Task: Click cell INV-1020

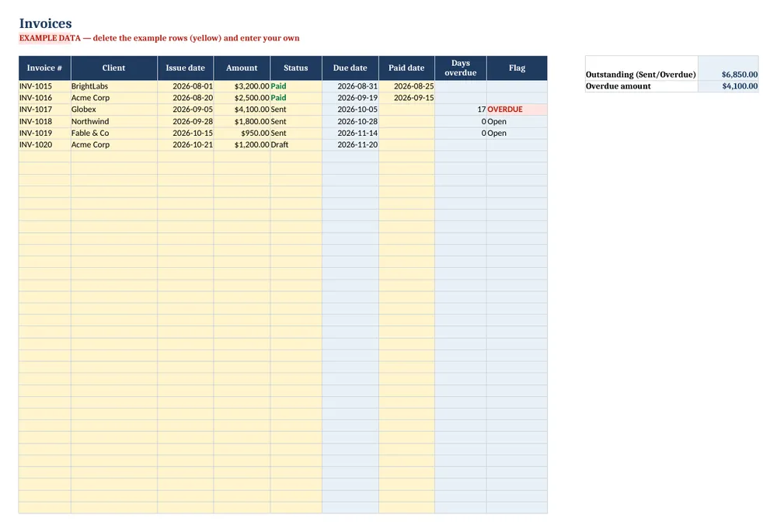Action: [44, 144]
